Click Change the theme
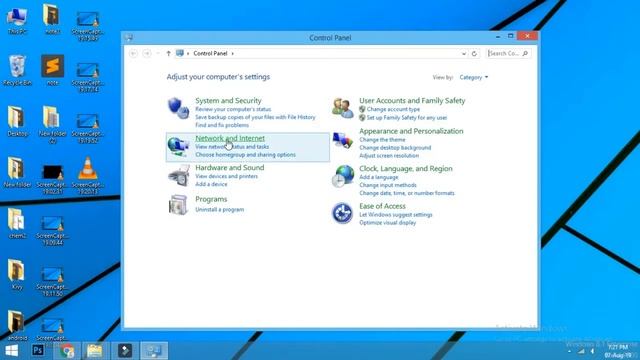This screenshot has height=360, width=640. [x=382, y=140]
